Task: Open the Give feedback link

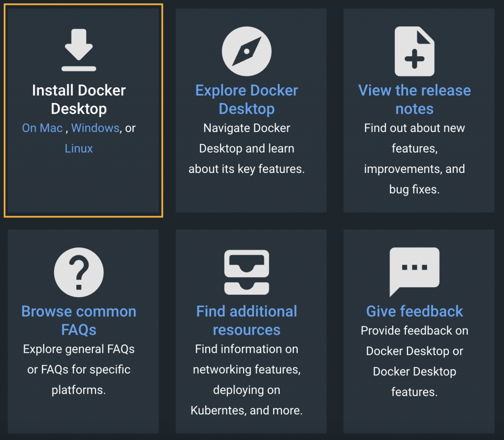Action: (414, 311)
